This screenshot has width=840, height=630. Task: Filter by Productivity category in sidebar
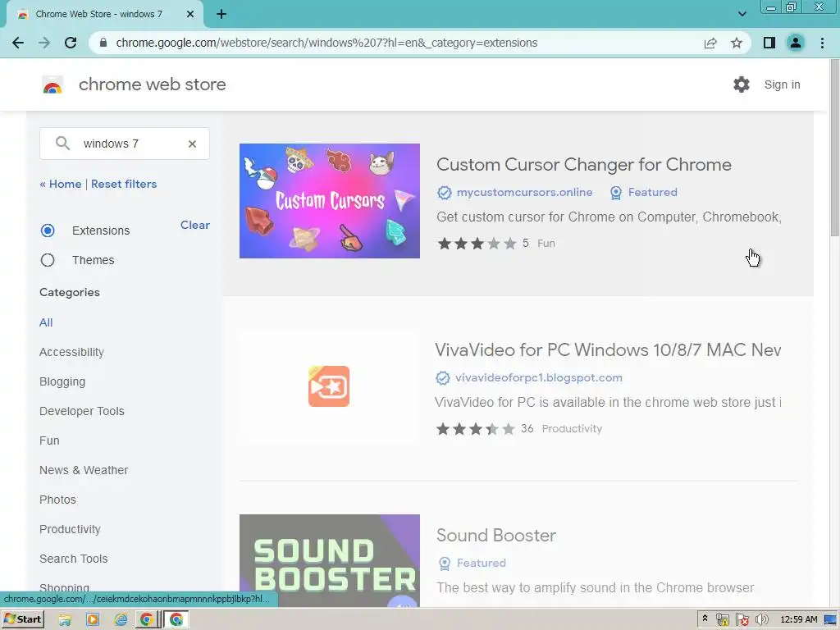[71, 529]
